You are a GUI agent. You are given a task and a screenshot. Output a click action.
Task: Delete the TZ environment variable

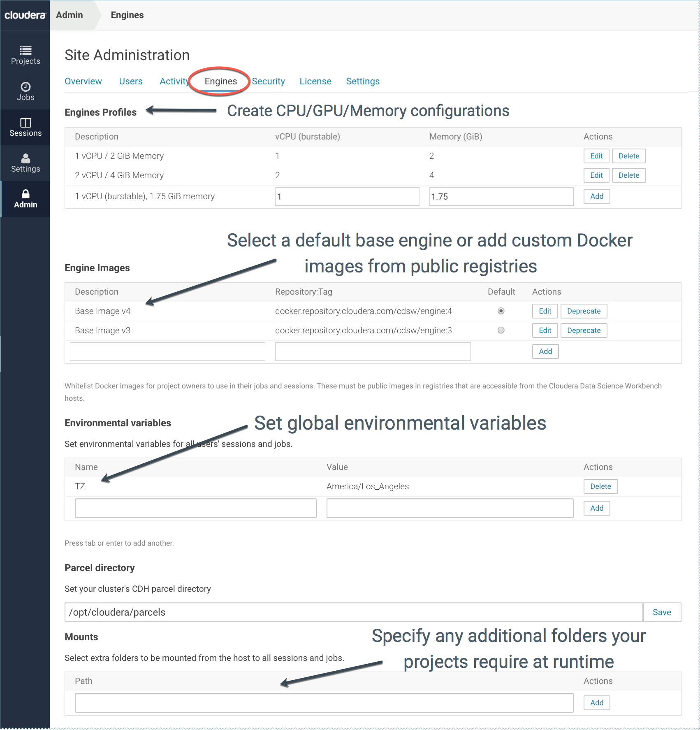point(600,486)
